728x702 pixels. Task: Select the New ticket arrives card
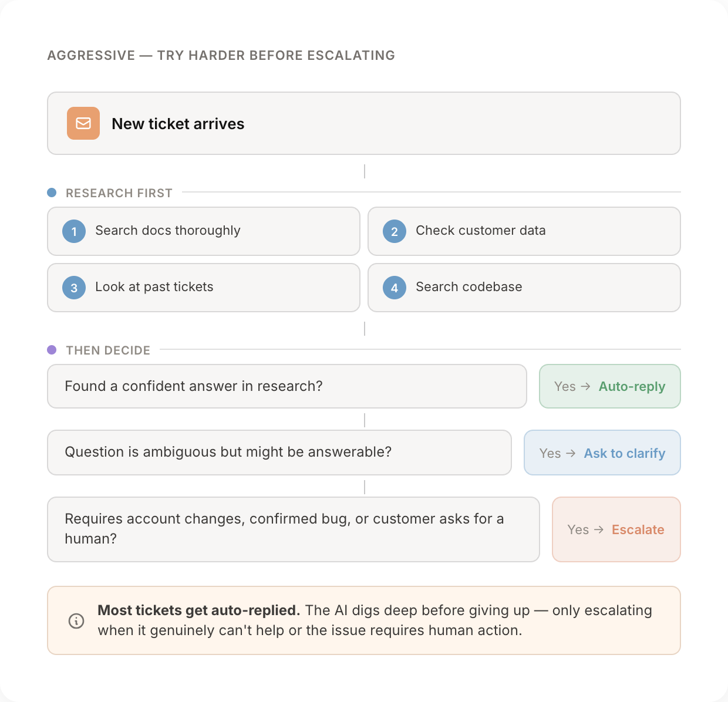pos(364,123)
